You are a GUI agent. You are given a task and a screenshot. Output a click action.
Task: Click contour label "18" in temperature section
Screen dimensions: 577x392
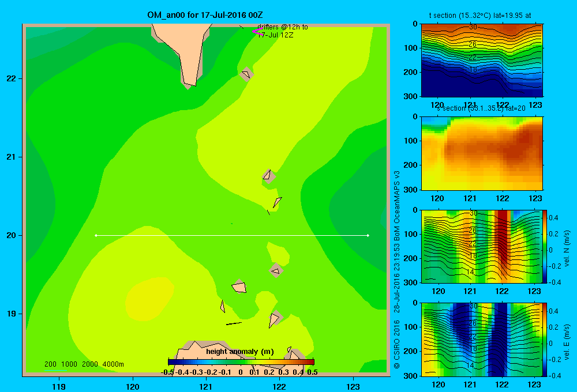pos(473,70)
